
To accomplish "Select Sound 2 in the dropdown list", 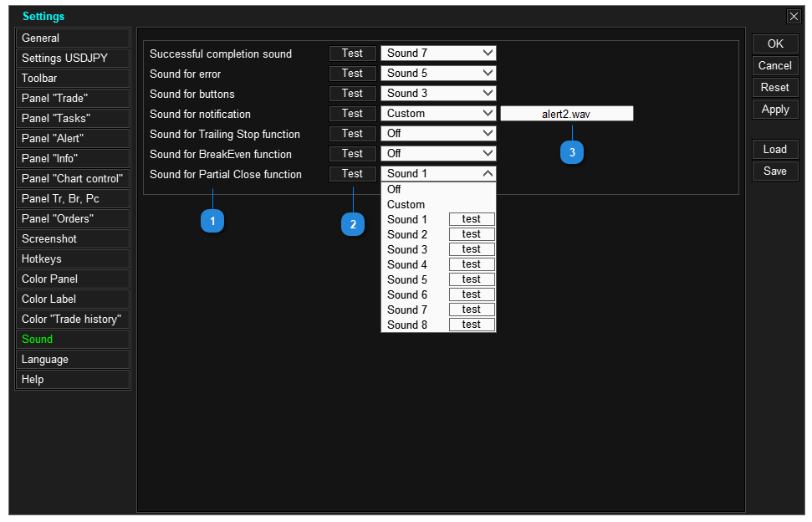I will tap(407, 234).
